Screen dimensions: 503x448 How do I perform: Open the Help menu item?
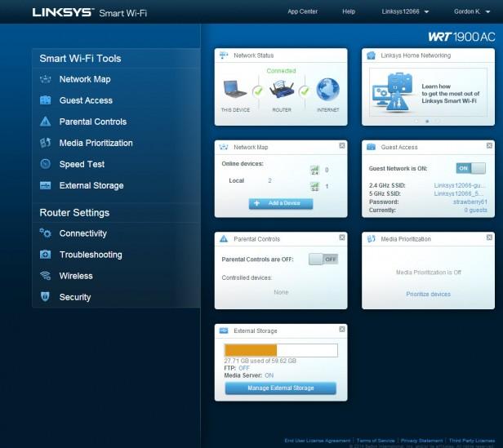349,11
